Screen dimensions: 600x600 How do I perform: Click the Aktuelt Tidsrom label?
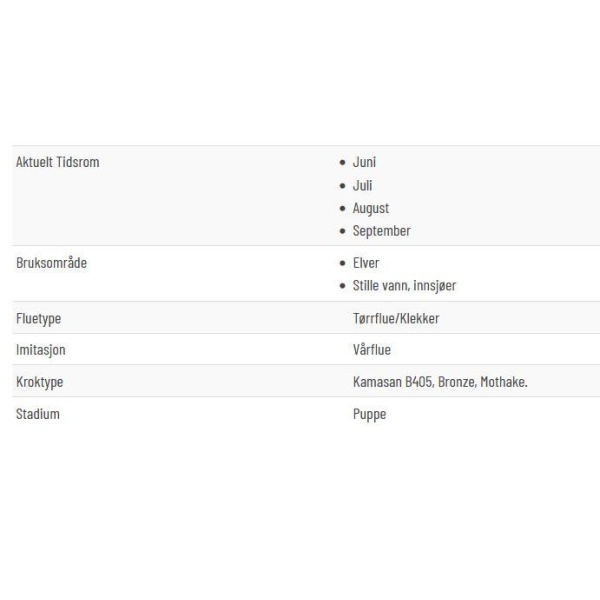point(58,162)
